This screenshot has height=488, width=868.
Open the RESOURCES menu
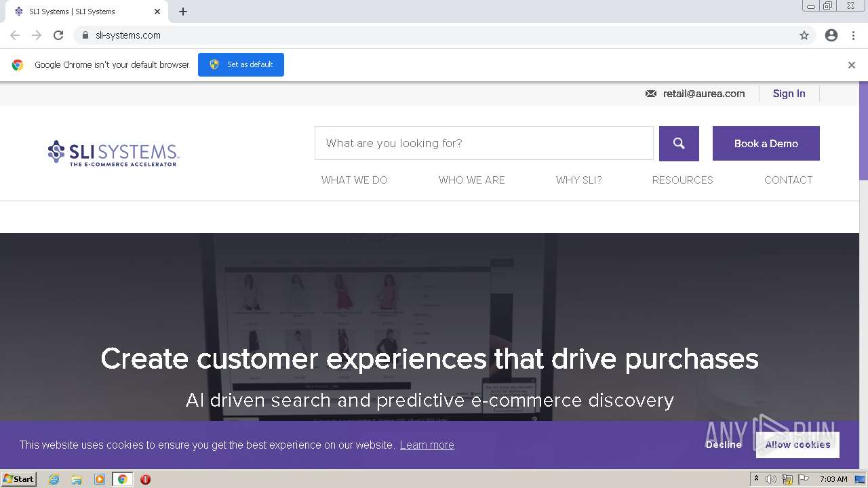(683, 180)
